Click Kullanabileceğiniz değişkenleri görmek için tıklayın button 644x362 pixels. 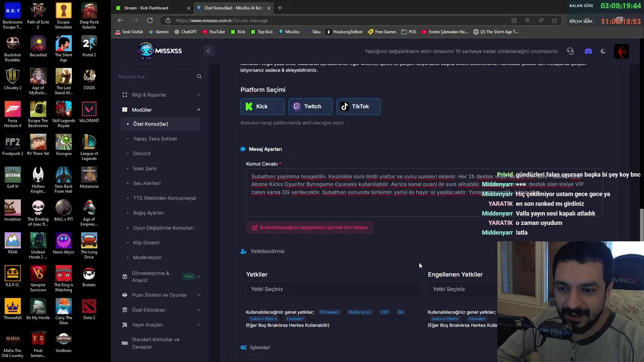pyautogui.click(x=310, y=227)
